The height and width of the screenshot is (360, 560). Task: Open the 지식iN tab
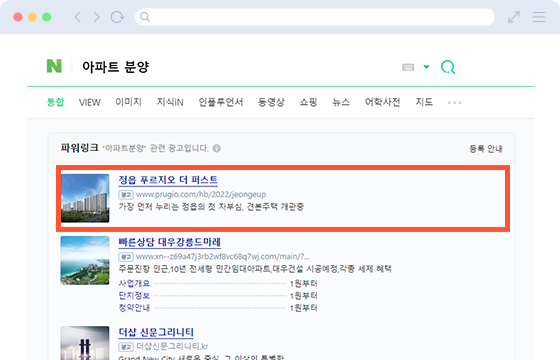(x=170, y=102)
